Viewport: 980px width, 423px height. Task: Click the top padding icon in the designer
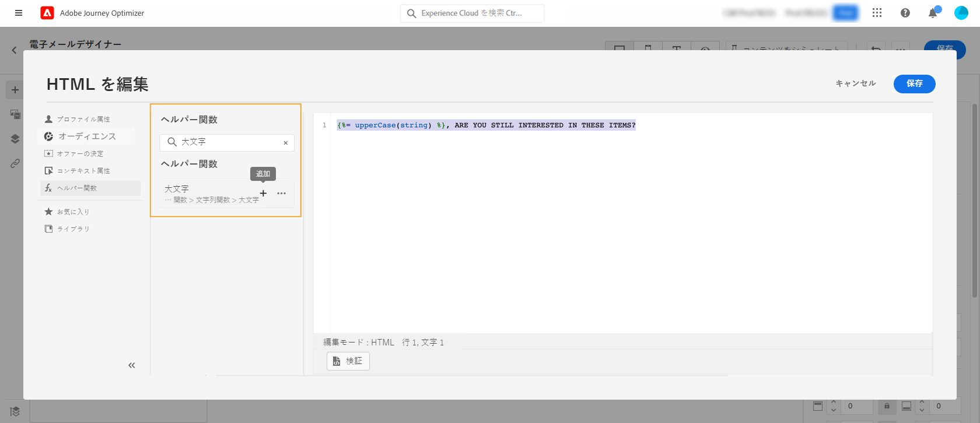pos(818,406)
